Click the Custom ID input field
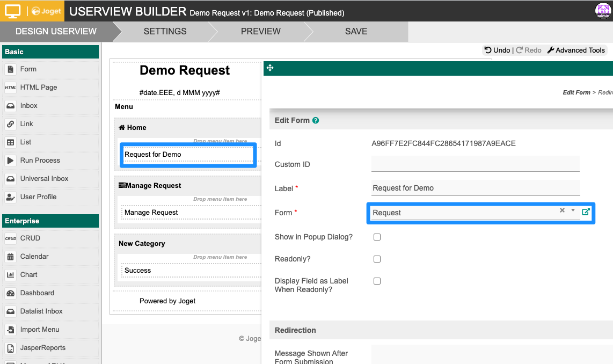Image resolution: width=613 pixels, height=364 pixels. [x=475, y=164]
